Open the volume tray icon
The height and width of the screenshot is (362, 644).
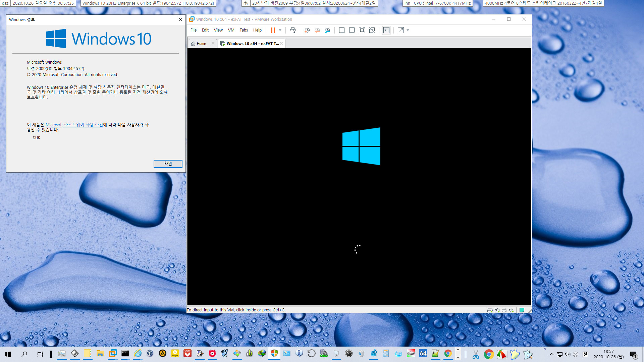coord(568,354)
